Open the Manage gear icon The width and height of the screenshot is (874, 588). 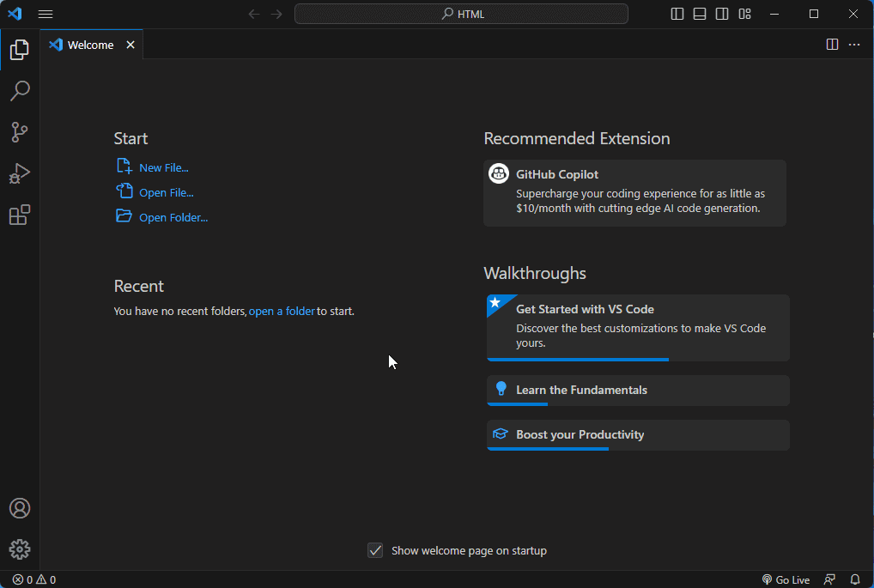click(20, 549)
